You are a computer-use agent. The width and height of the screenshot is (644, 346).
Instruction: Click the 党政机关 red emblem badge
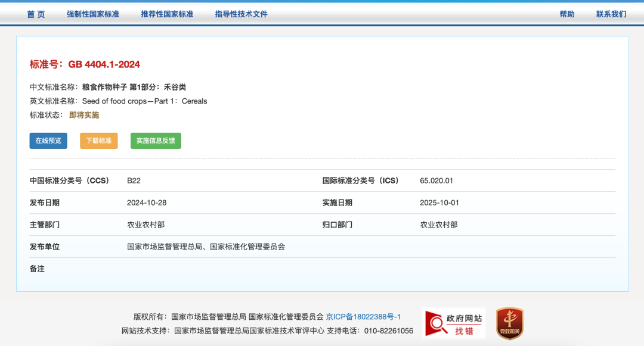click(x=510, y=323)
